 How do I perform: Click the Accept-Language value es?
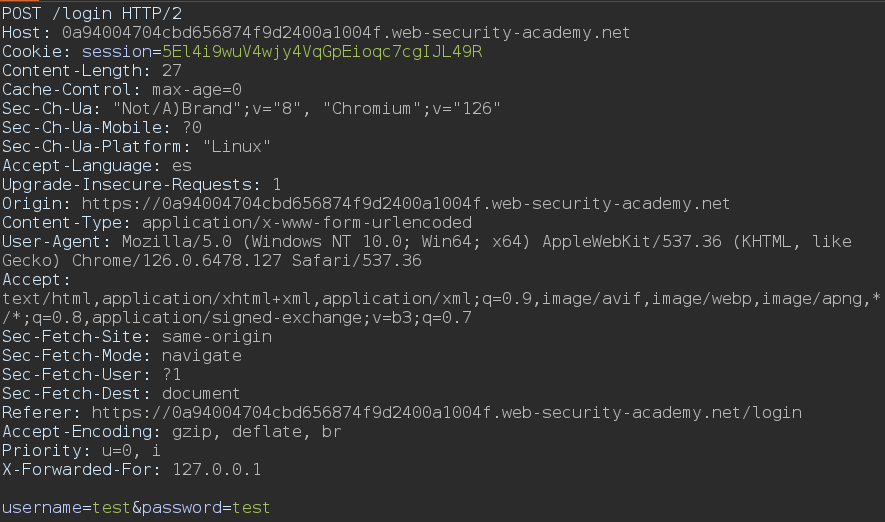point(182,165)
